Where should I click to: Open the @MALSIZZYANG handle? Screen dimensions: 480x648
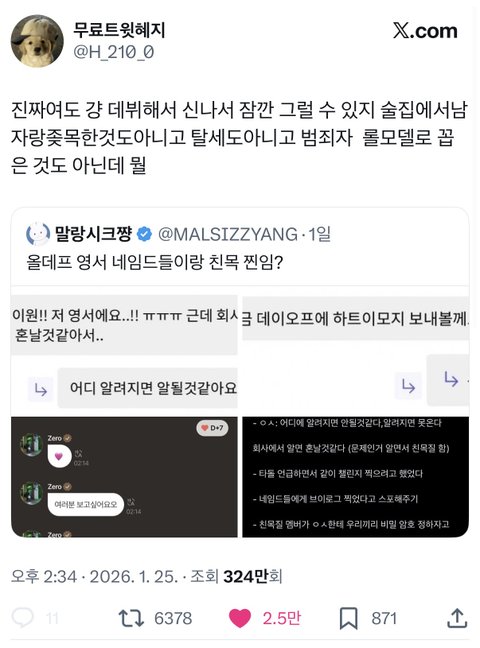click(x=228, y=234)
